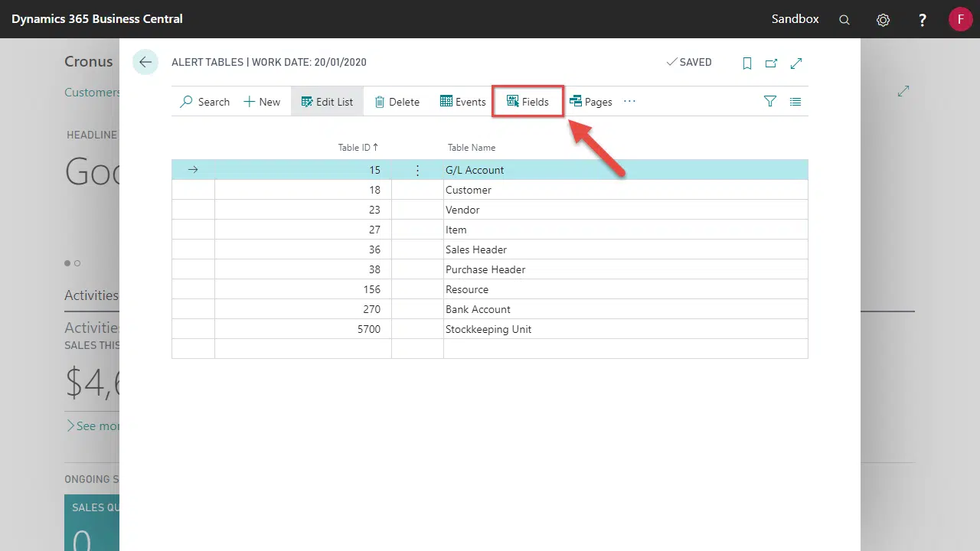Toggle the filter pane funnel icon

[770, 102]
